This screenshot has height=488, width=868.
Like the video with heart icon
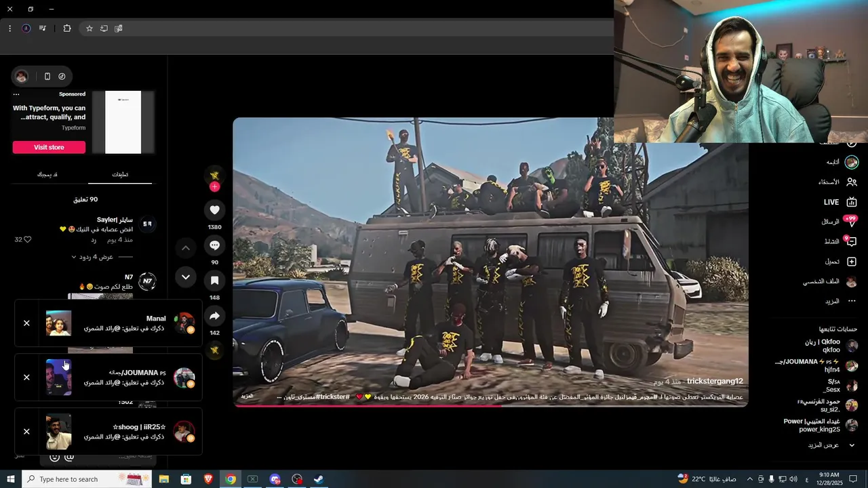(214, 210)
